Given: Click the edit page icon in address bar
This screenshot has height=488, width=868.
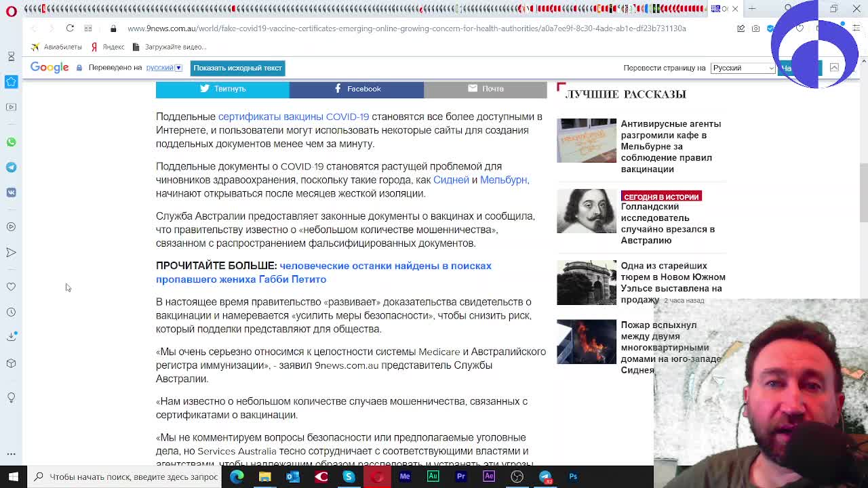Looking at the screenshot, I should [x=741, y=28].
